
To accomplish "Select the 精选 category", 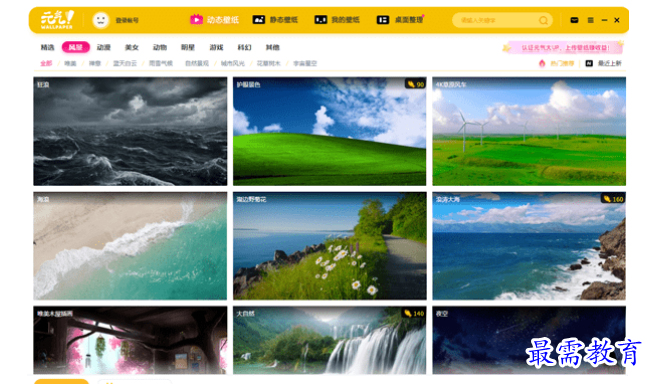I will (47, 47).
